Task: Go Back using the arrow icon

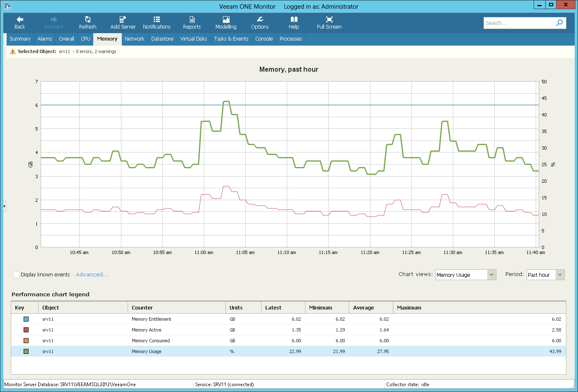Action: click(20, 19)
